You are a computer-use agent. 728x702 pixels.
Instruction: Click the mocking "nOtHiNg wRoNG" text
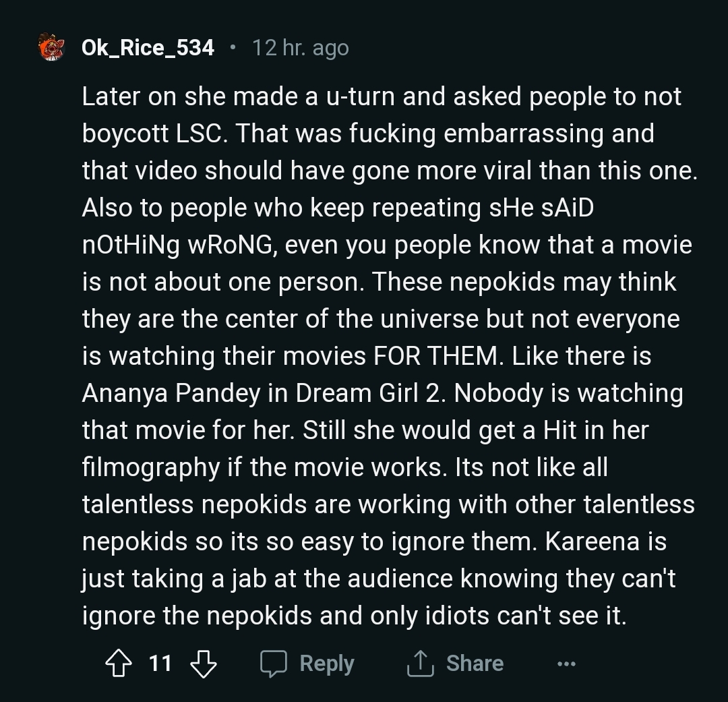pyautogui.click(x=178, y=245)
